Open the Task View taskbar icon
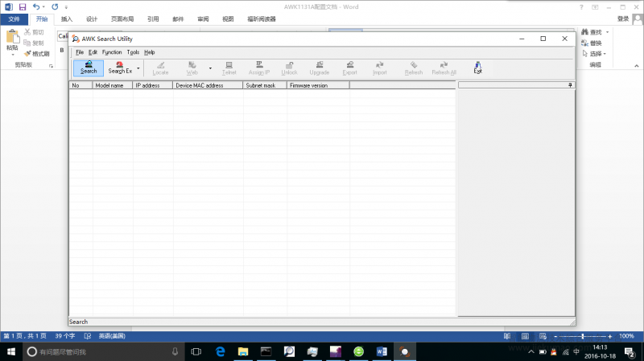Screen dimensions: 644x361 (x=196, y=351)
